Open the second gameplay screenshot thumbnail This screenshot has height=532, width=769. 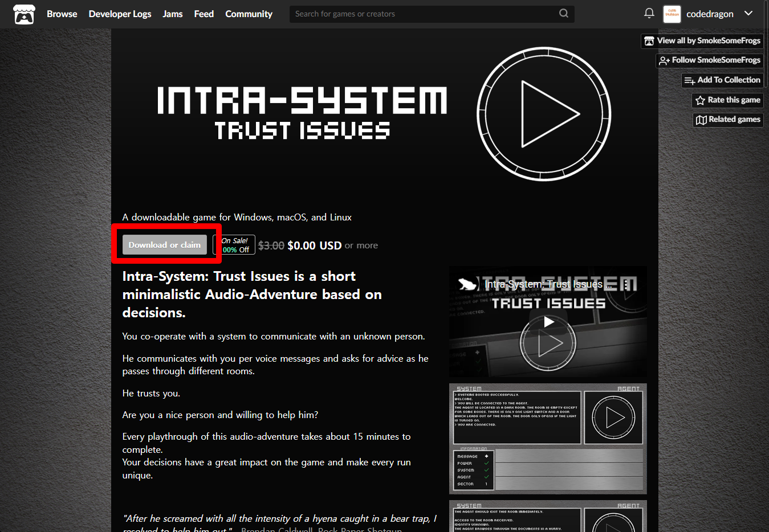tap(548, 516)
